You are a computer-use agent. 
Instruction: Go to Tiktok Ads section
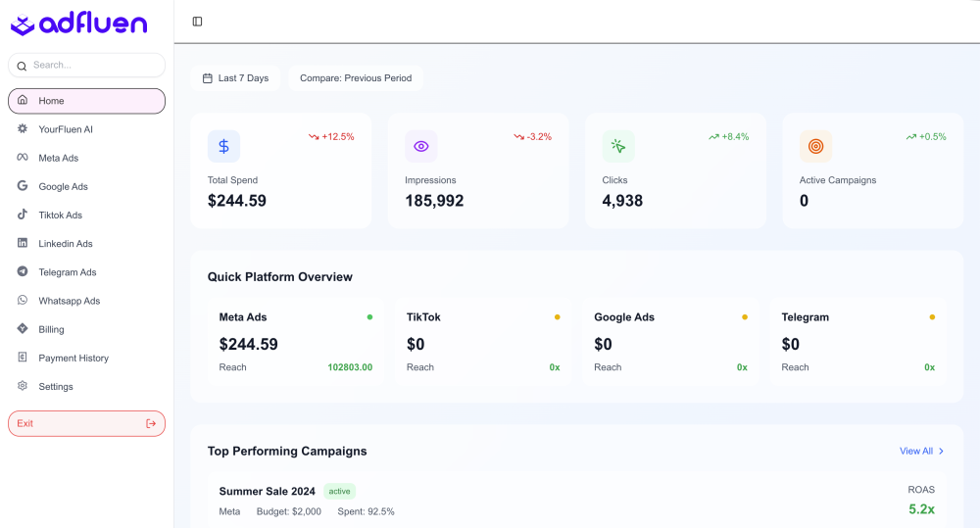pos(60,215)
